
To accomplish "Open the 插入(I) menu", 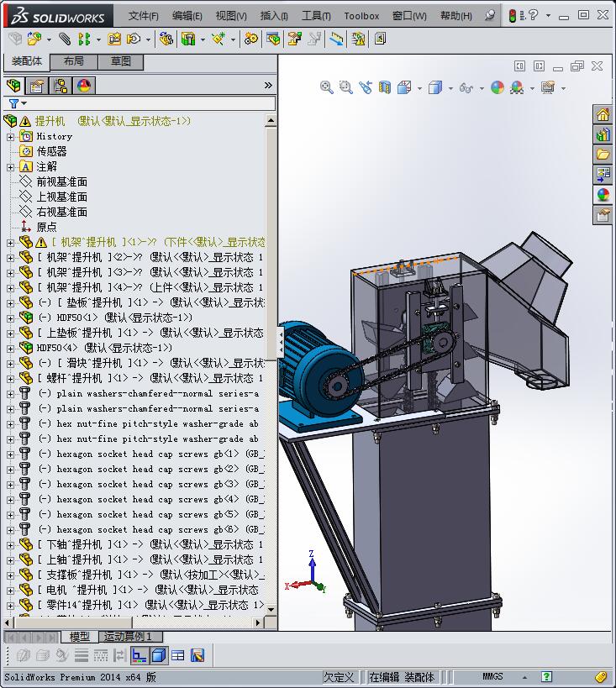I will pyautogui.click(x=274, y=16).
